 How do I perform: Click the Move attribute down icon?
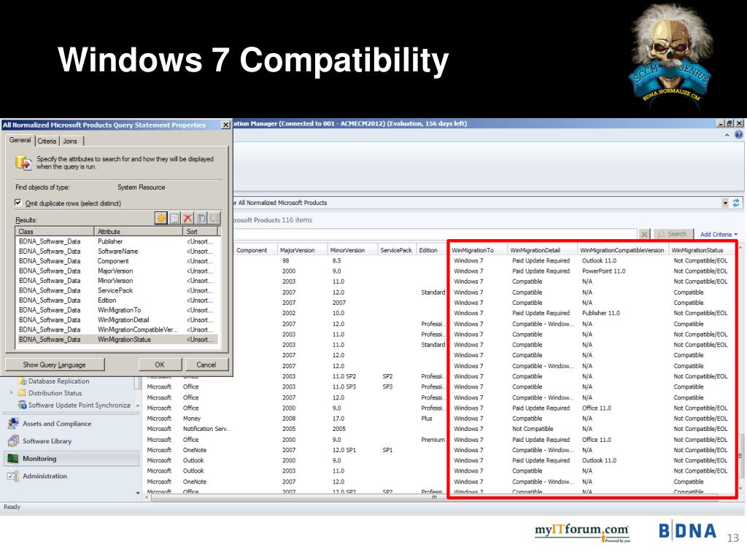(214, 218)
